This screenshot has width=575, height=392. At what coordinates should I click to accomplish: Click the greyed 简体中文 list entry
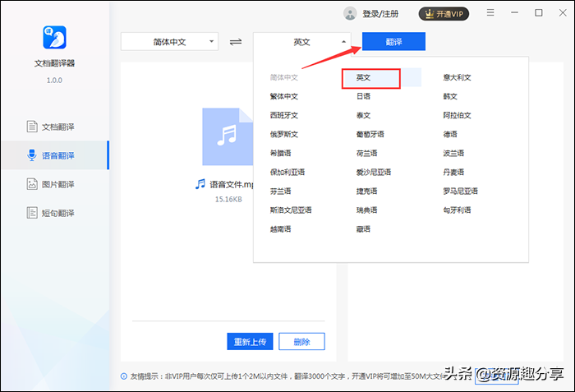click(x=284, y=77)
